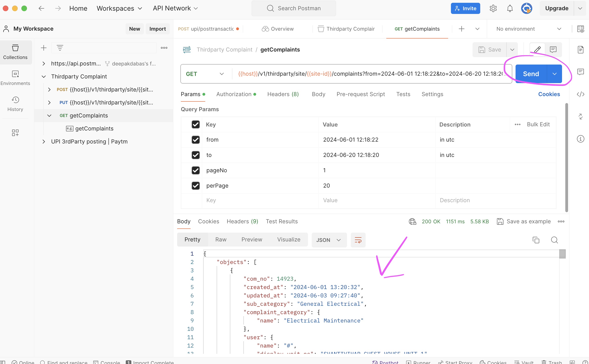Toggle the 'from' query param checkbox

click(x=196, y=140)
